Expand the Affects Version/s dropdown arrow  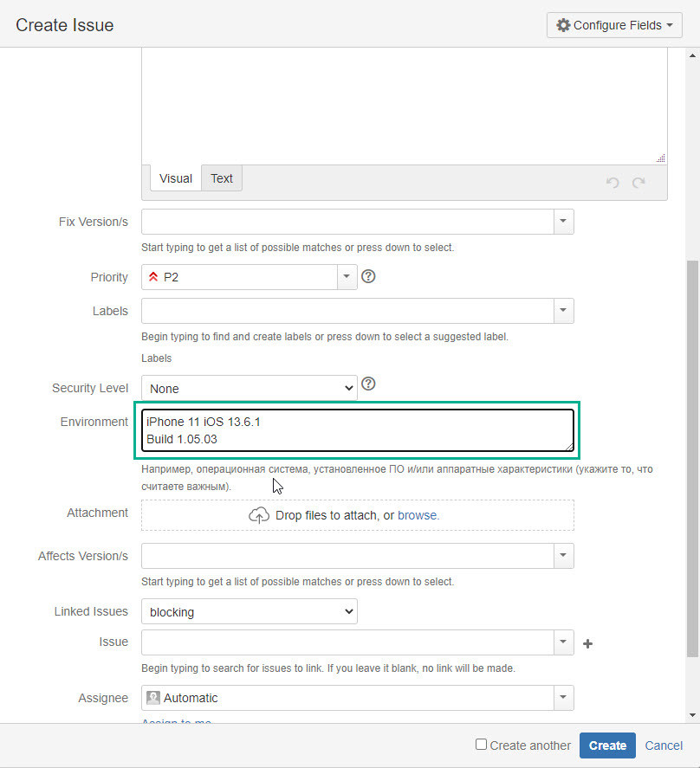coord(564,556)
